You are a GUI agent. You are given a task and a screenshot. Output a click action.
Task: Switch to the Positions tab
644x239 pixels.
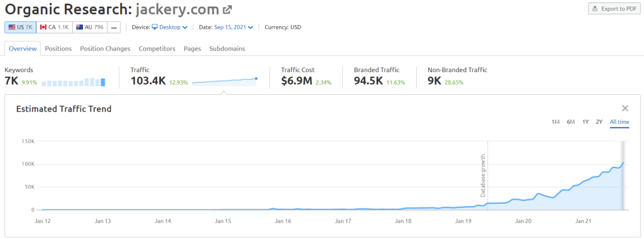(58, 49)
